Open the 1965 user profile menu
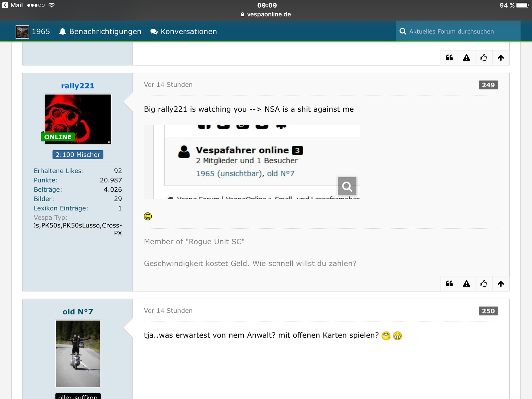Viewport: 532px width, 399px height. coord(33,32)
